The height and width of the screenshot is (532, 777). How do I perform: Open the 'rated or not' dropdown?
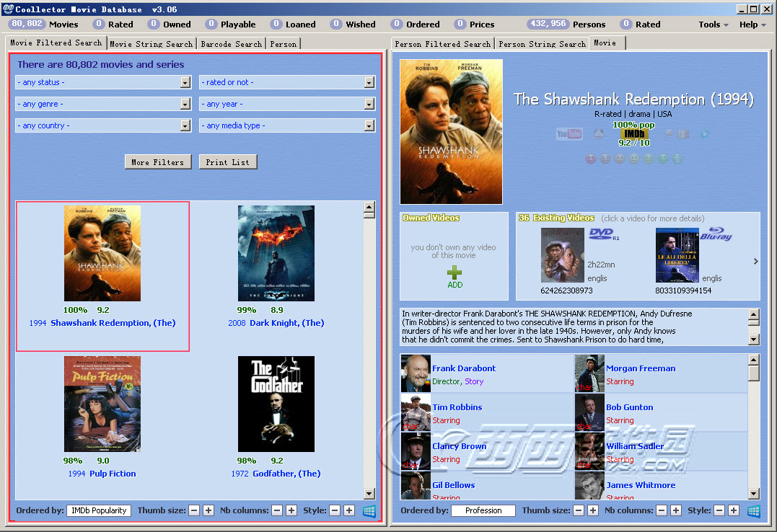click(x=287, y=82)
